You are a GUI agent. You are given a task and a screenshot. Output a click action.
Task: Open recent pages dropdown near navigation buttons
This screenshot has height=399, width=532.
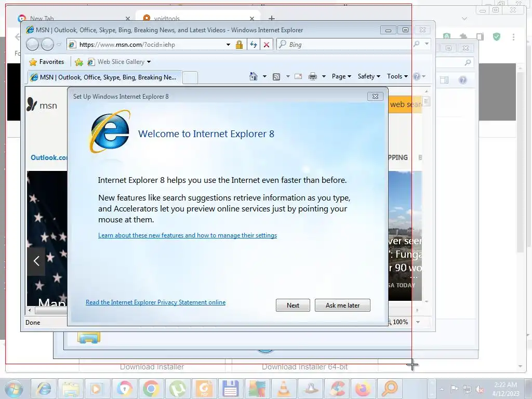click(59, 45)
